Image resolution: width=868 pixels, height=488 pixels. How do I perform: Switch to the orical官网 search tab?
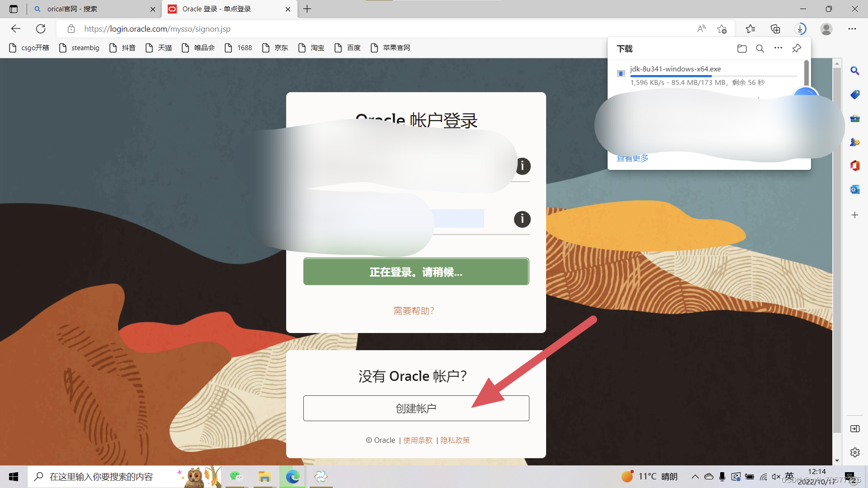point(93,9)
